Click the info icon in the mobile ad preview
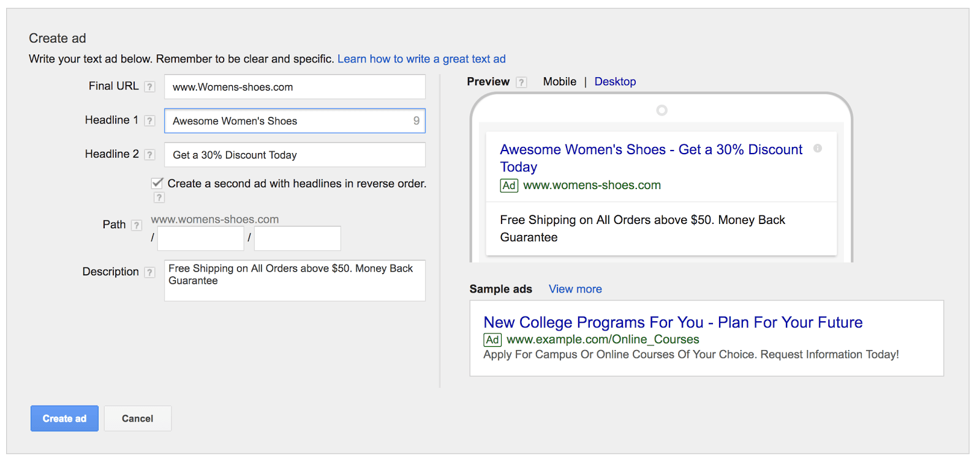980x462 pixels. (817, 149)
